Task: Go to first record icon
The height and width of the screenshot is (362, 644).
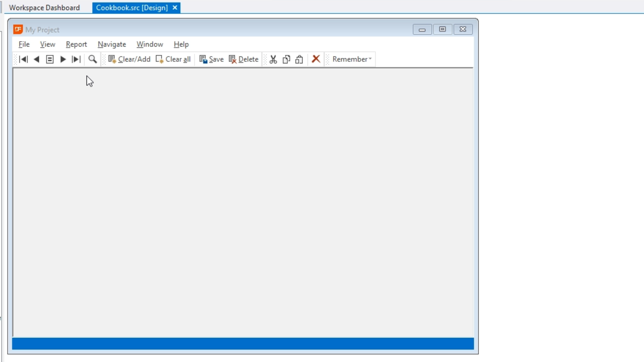Action: pos(23,59)
